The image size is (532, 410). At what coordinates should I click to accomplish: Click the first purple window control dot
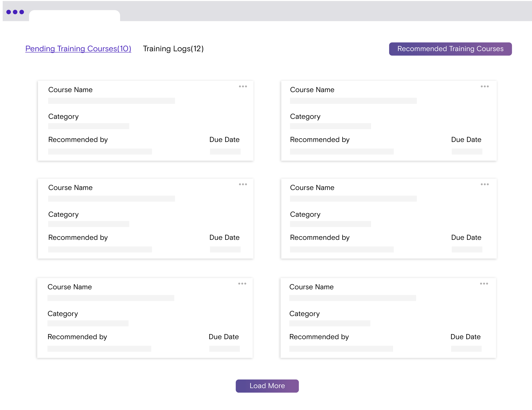tap(8, 12)
